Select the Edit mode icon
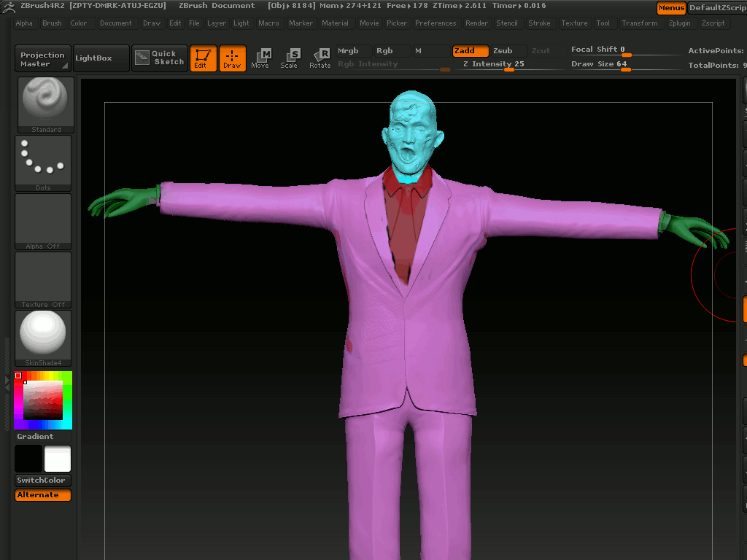747x560 pixels. (204, 58)
